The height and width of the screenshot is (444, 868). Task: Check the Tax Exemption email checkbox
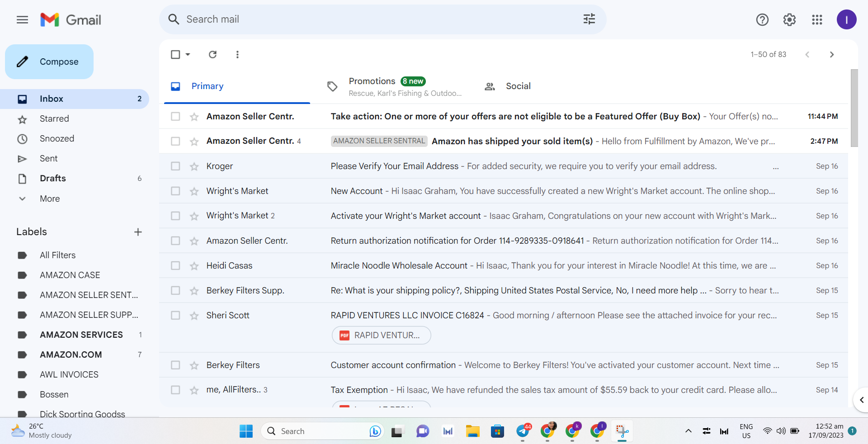coord(175,390)
